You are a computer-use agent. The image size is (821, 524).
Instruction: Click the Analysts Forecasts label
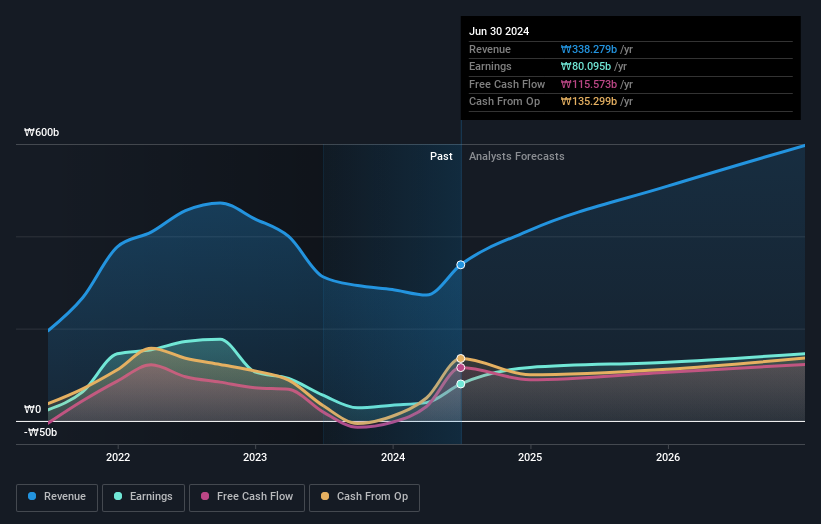click(517, 157)
